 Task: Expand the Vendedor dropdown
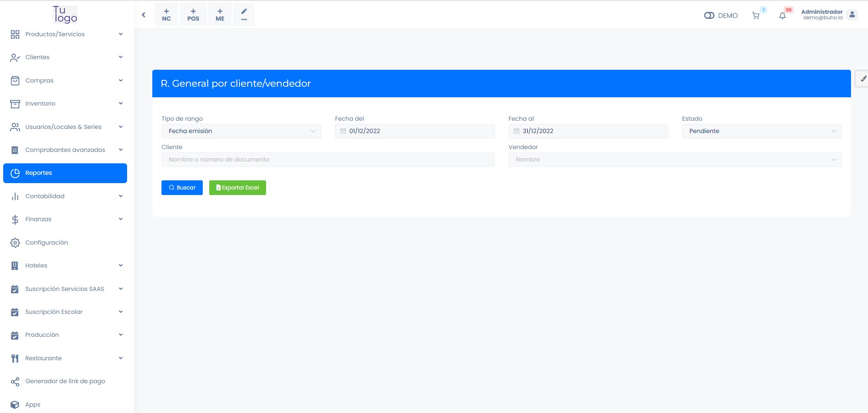click(x=674, y=160)
